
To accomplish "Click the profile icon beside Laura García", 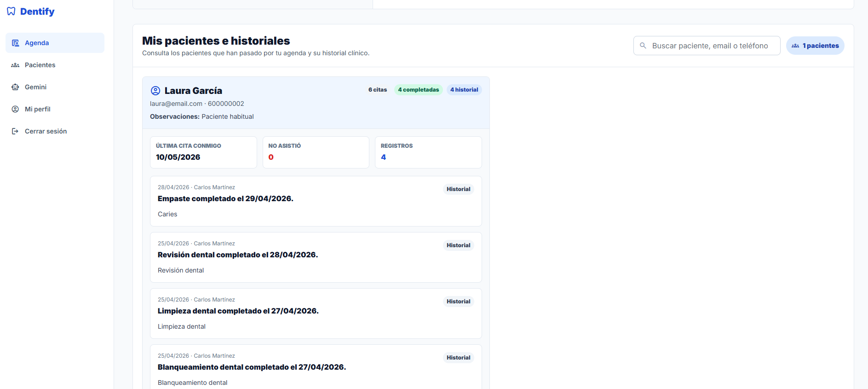I will pyautogui.click(x=155, y=91).
